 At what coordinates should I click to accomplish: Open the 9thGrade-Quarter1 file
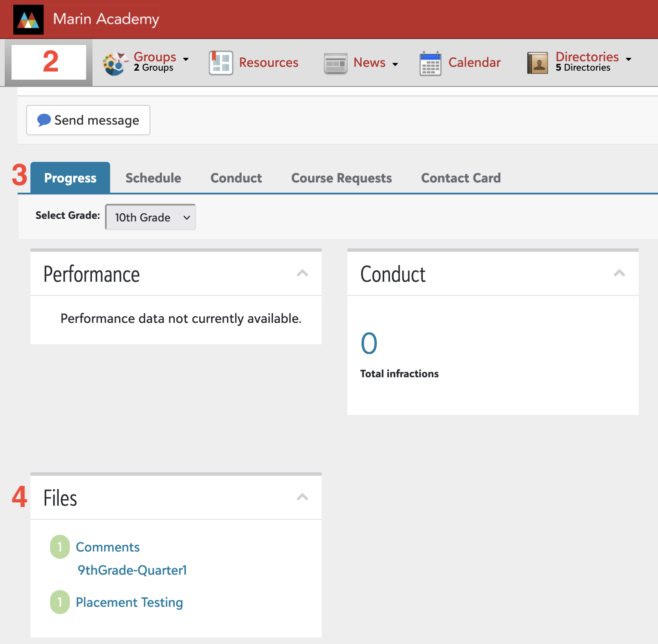(x=132, y=570)
